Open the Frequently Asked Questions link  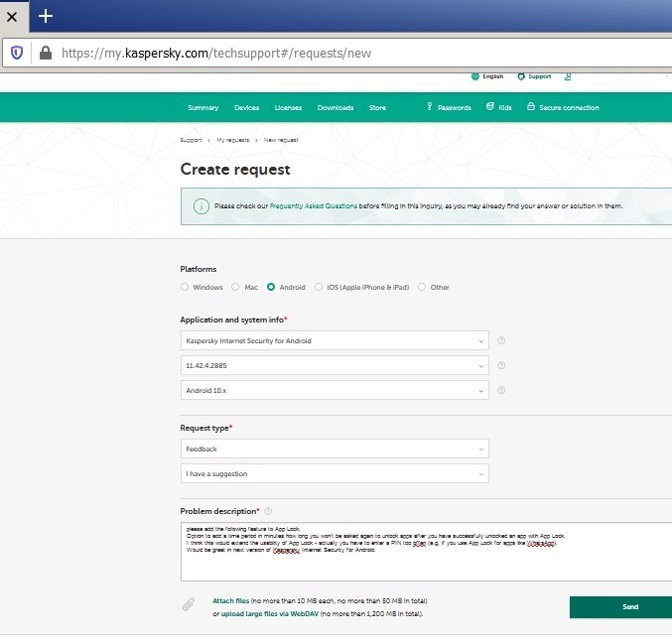click(314, 206)
